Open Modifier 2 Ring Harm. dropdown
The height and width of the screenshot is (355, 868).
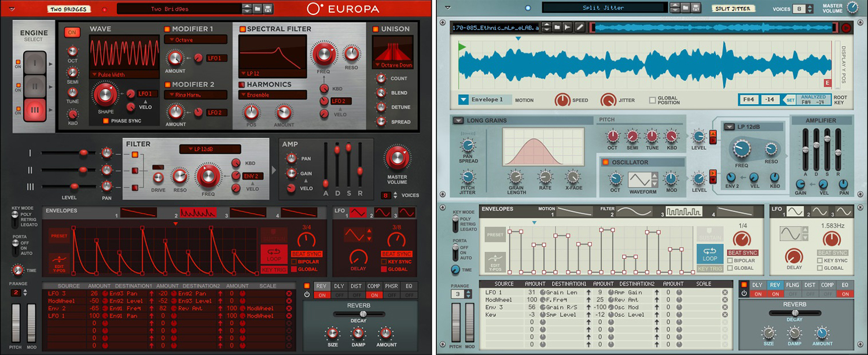(x=196, y=95)
